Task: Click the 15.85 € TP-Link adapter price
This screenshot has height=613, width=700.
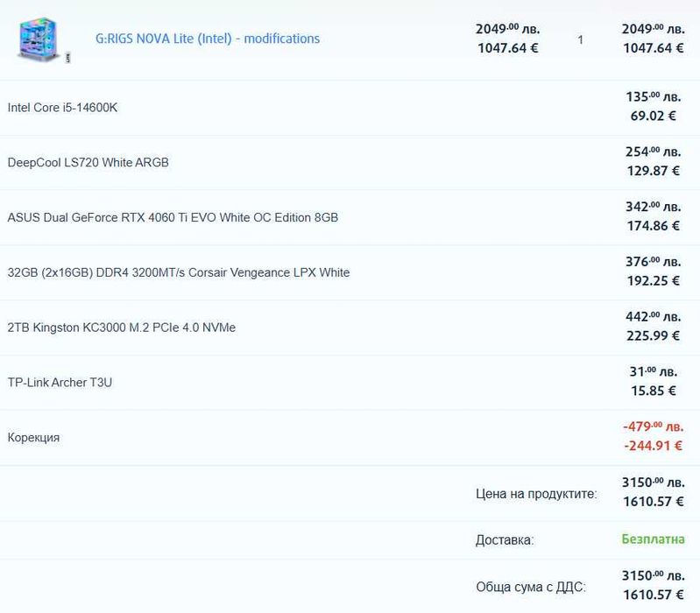Action: click(653, 391)
